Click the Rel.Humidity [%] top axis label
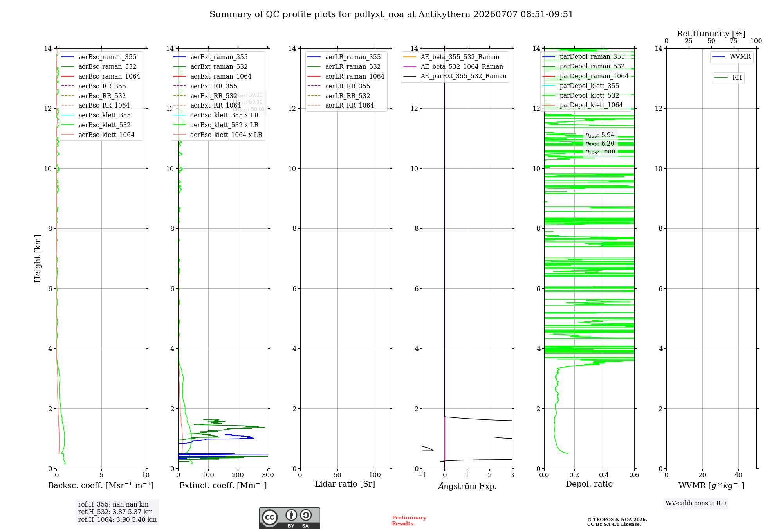The width and height of the screenshot is (783, 532). coord(711,34)
